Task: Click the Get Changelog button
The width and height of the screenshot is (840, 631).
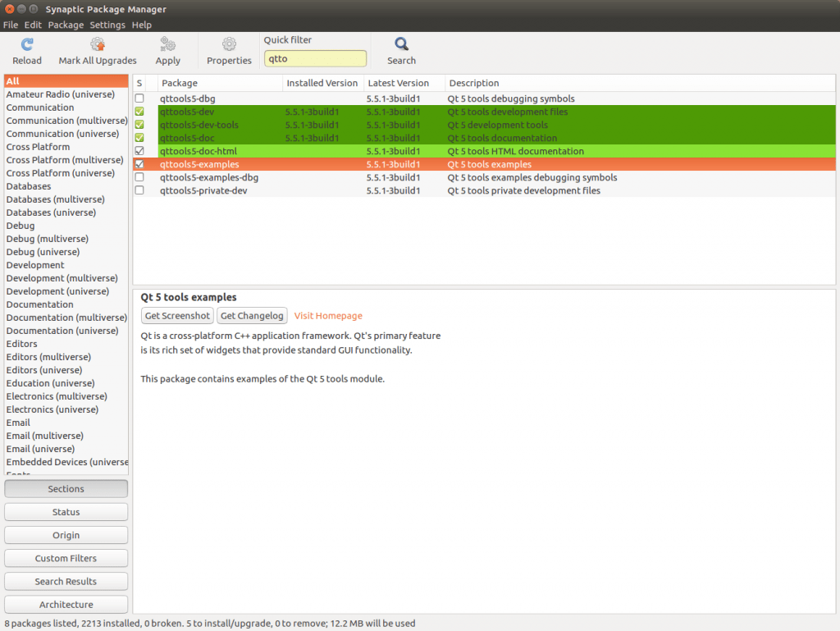Action: (252, 315)
